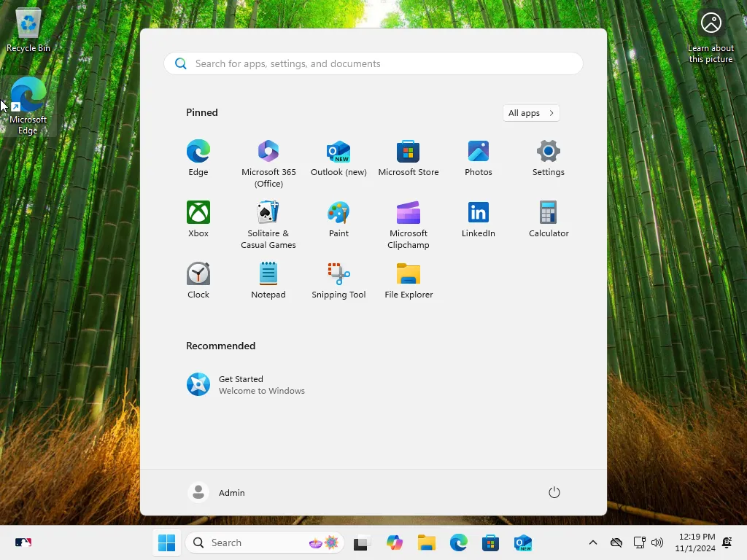The height and width of the screenshot is (560, 747).
Task: Open the Admin user account menu
Action: (x=217, y=492)
